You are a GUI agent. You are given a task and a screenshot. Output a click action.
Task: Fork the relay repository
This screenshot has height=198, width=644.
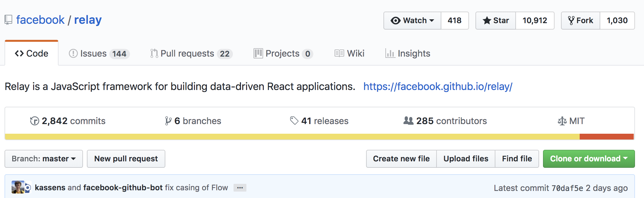(581, 21)
